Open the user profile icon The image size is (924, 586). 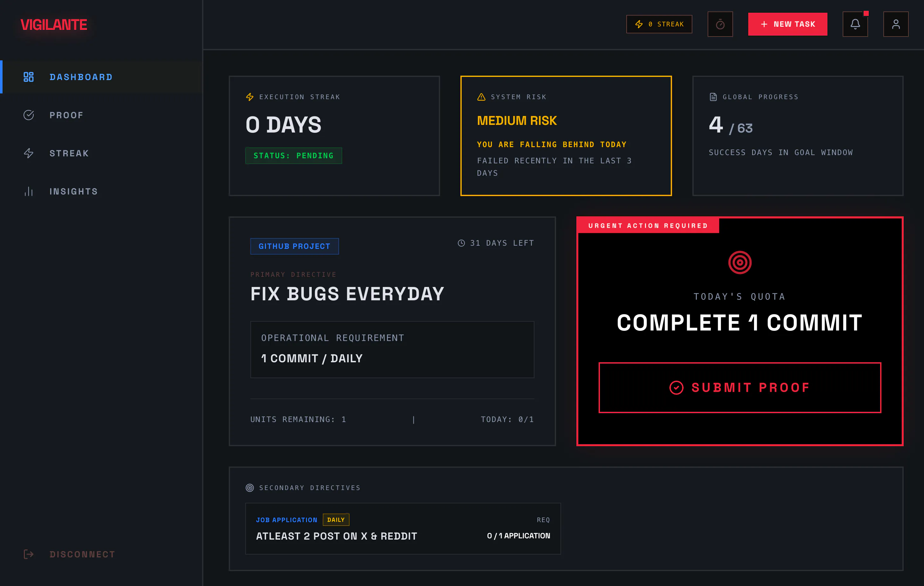click(x=896, y=24)
